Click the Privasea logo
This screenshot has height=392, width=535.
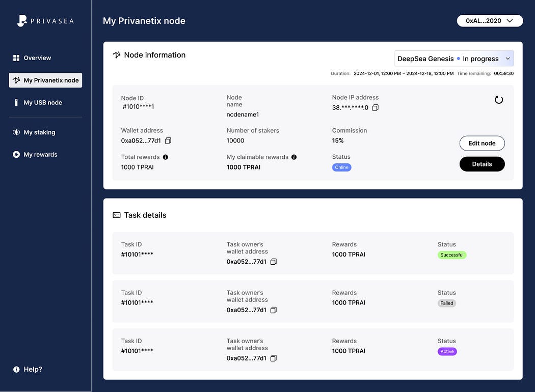point(45,21)
